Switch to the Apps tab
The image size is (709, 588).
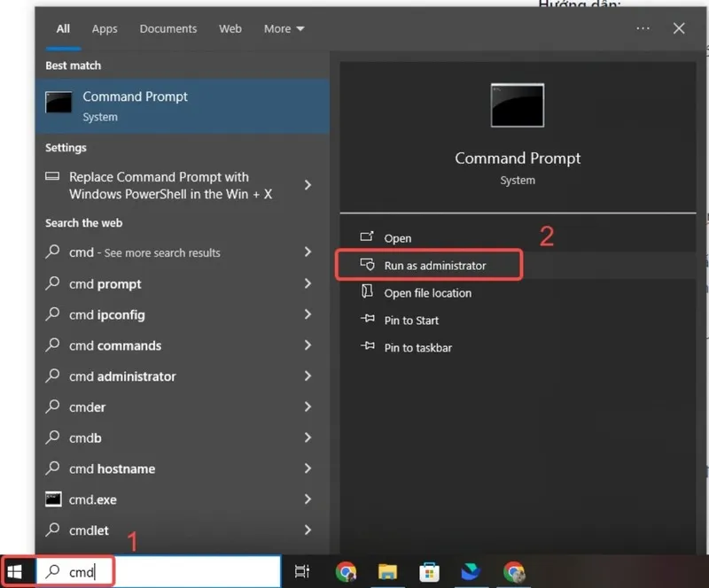click(105, 28)
